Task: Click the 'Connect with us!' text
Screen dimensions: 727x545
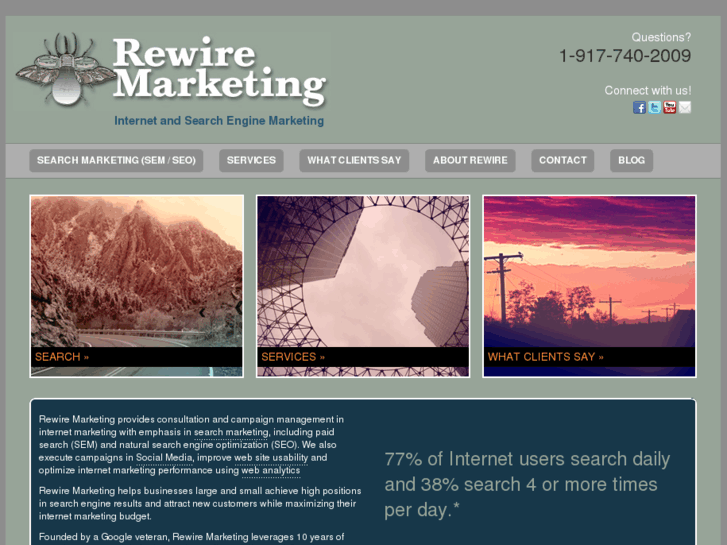Action: [x=648, y=90]
